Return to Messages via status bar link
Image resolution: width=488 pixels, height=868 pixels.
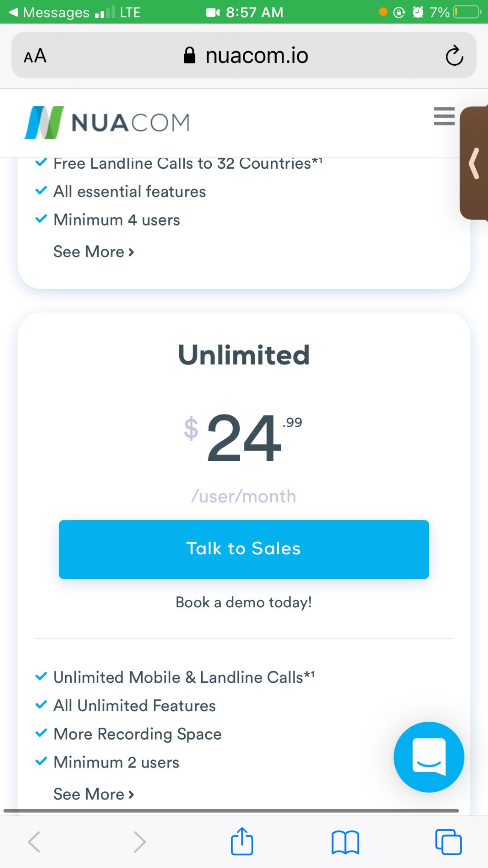[x=50, y=12]
